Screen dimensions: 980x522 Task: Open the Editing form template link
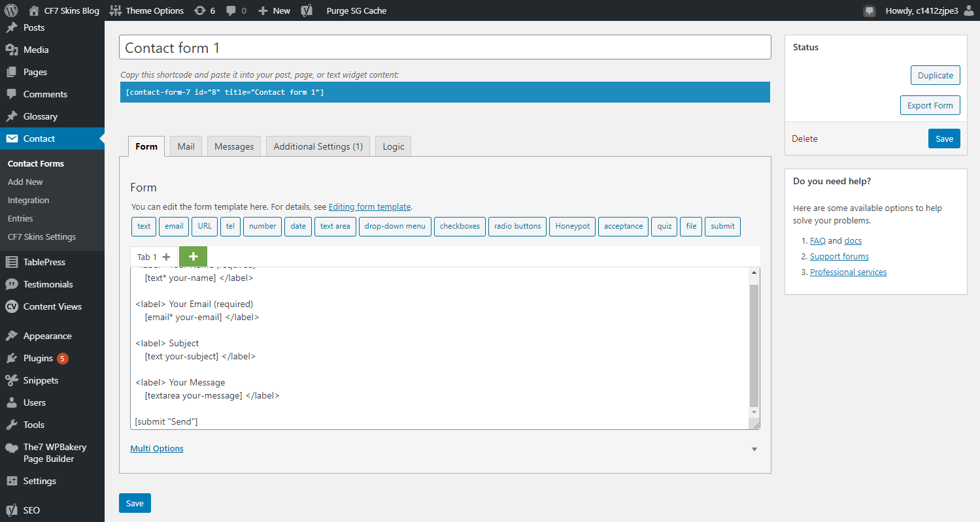click(x=369, y=206)
